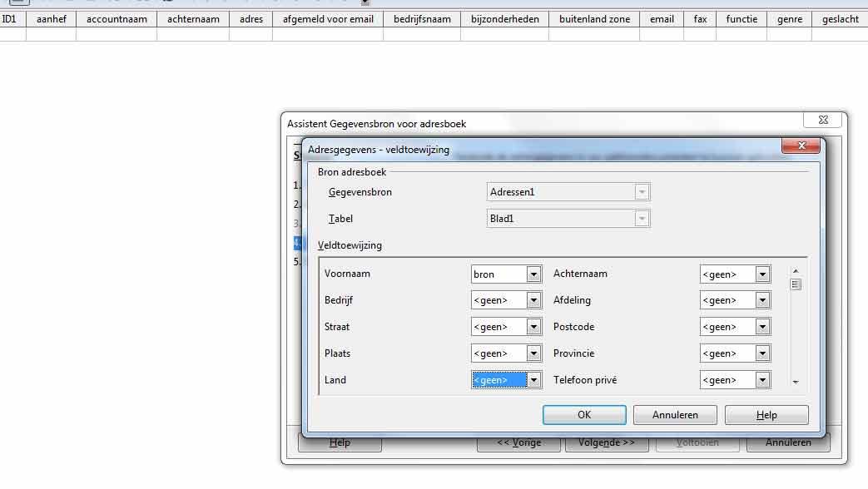Select the email column header
Screen dimensions: 868x489
pyautogui.click(x=662, y=19)
